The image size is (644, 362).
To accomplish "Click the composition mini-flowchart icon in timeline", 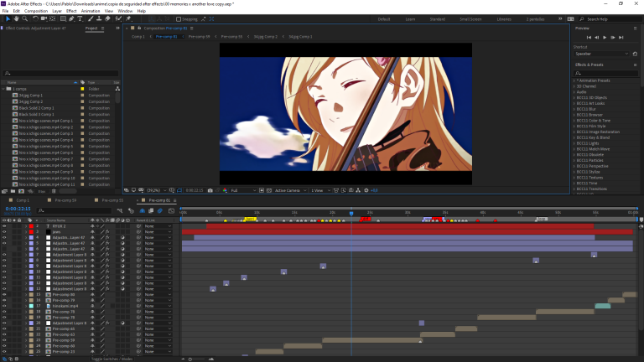I will [120, 210].
